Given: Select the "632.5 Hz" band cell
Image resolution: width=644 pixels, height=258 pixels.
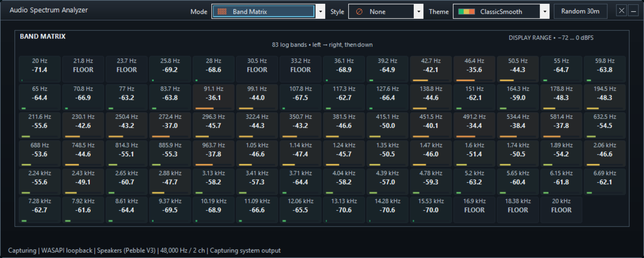Looking at the screenshot, I should [x=605, y=125].
